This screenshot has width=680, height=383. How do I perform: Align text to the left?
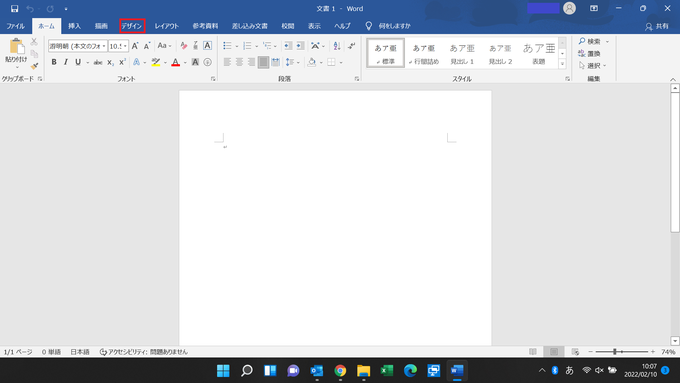pyautogui.click(x=227, y=62)
